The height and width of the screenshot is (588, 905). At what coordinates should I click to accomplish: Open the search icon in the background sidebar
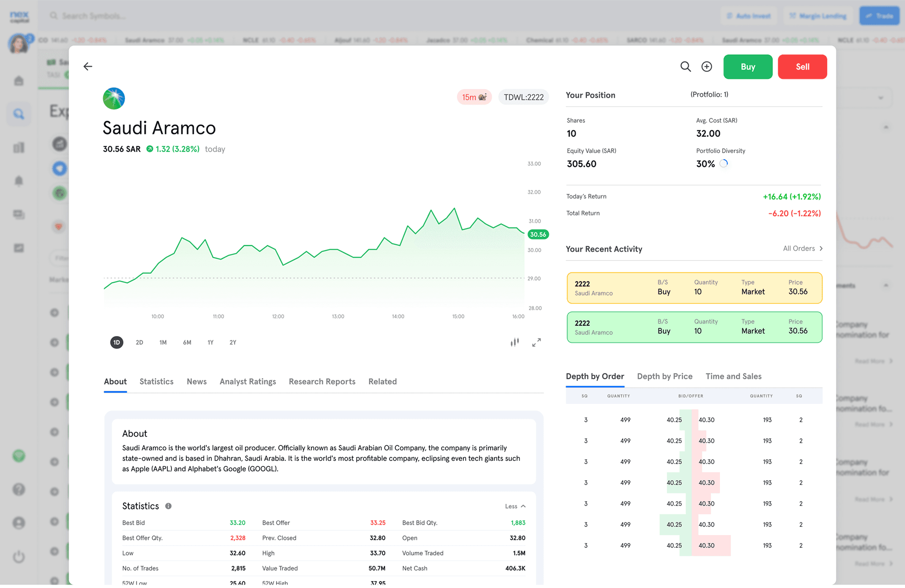19,114
